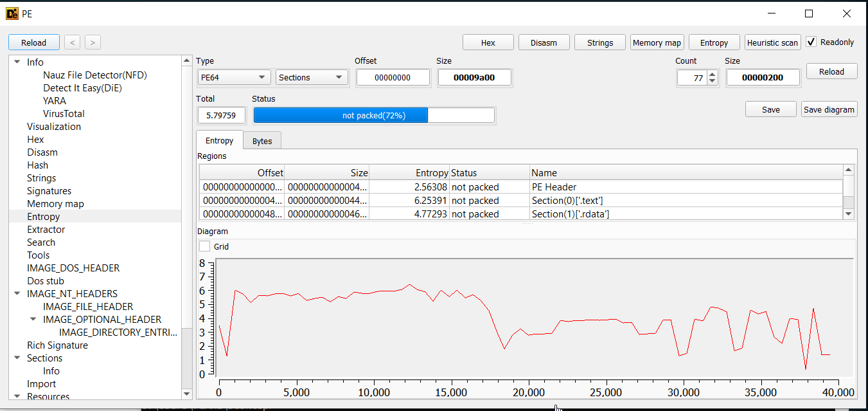
Task: Click the Memory map toolbar button
Action: [x=657, y=42]
